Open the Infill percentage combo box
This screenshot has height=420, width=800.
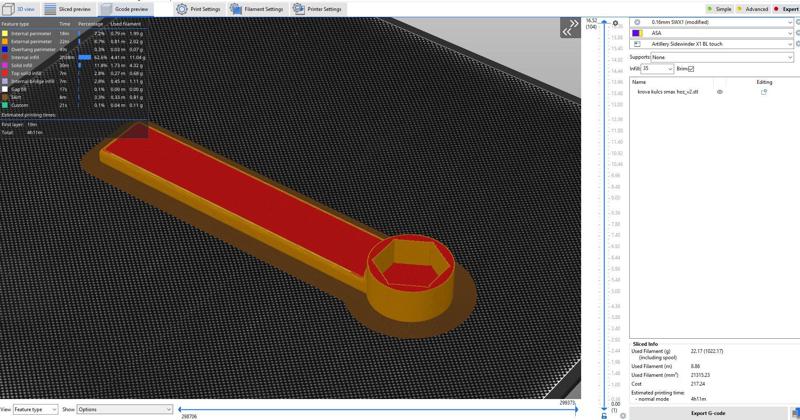(657, 68)
